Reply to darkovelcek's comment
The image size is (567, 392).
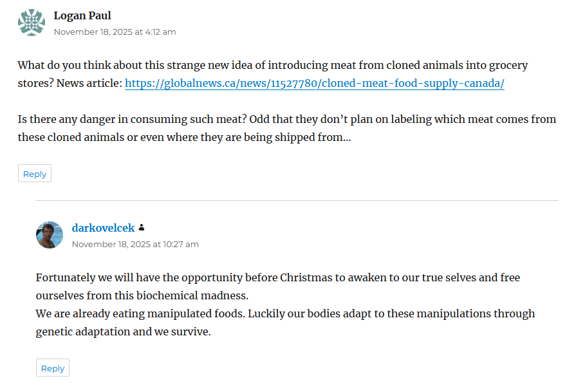point(53,368)
